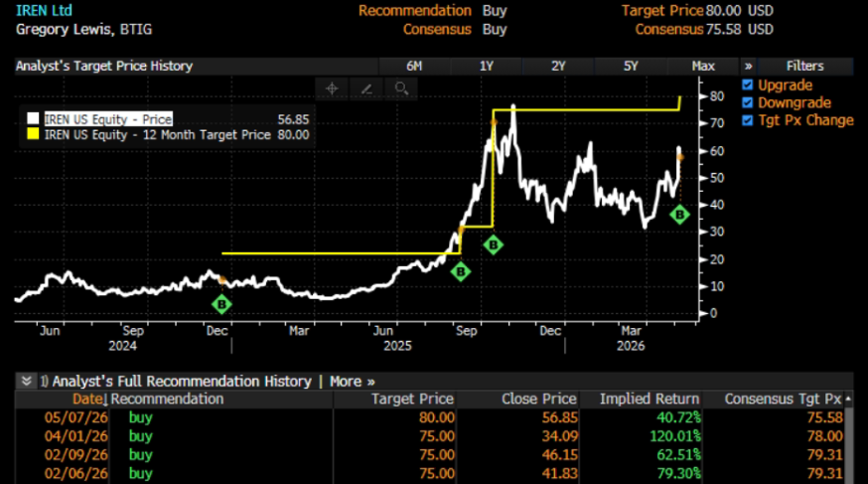This screenshot has width=868, height=484.
Task: Click the 46.15 close price cell
Action: click(x=560, y=455)
